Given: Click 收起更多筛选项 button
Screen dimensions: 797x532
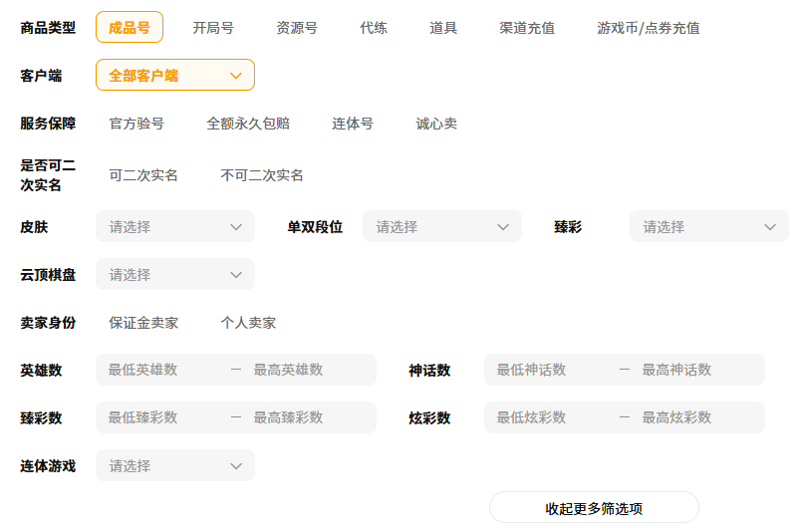Looking at the screenshot, I should click(x=594, y=508).
